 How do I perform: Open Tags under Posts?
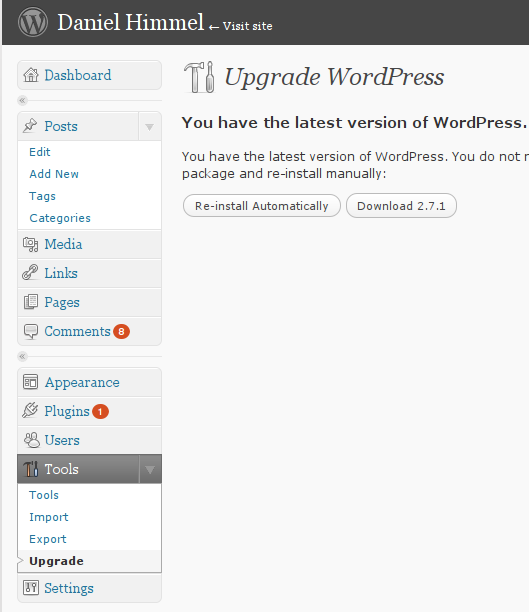43,196
